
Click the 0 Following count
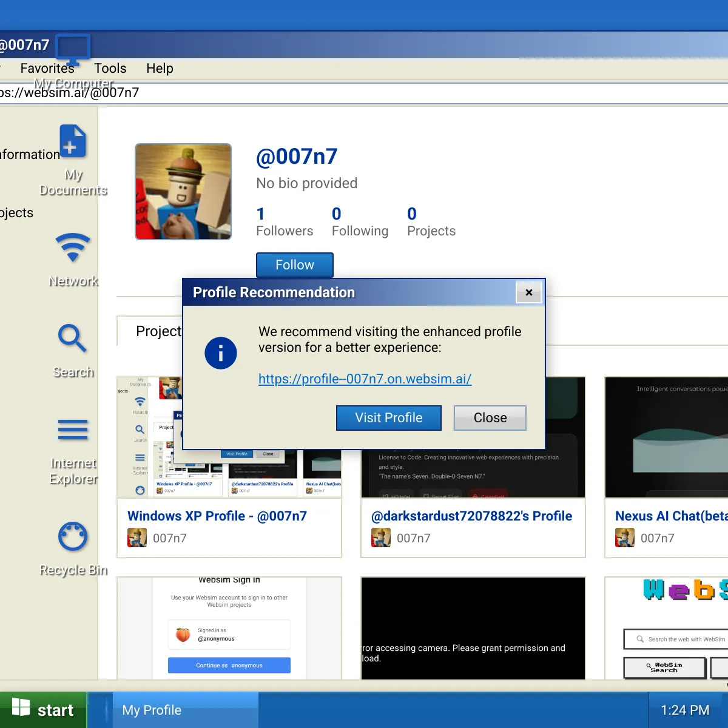pyautogui.click(x=360, y=222)
